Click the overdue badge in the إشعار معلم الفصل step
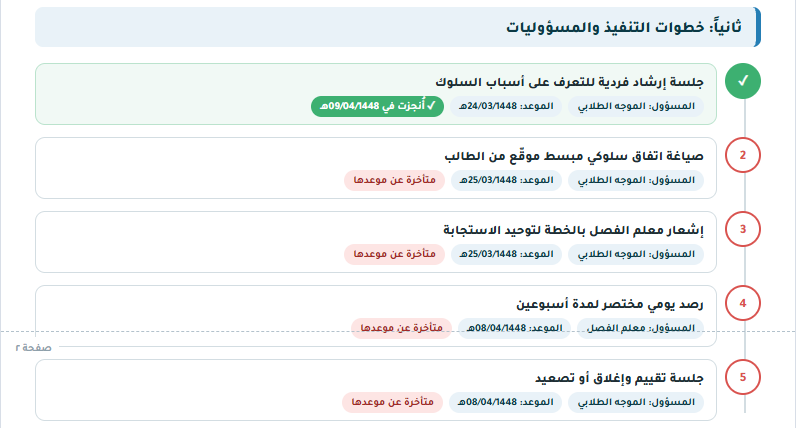Screen dimensions: 796x428 394,254
